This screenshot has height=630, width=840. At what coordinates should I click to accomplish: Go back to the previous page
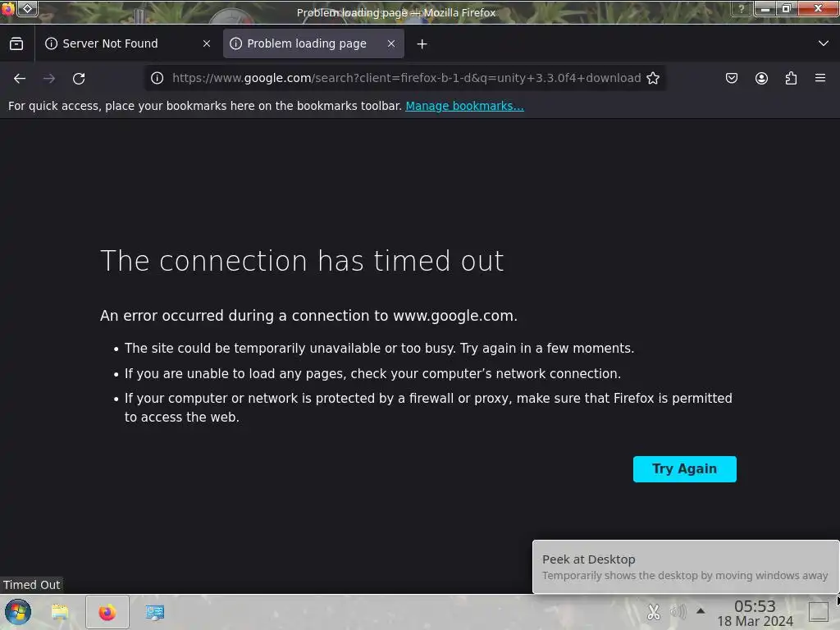pyautogui.click(x=20, y=78)
